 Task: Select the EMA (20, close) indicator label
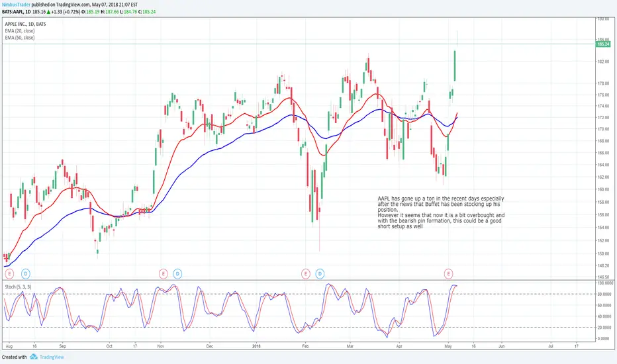[x=20, y=30]
